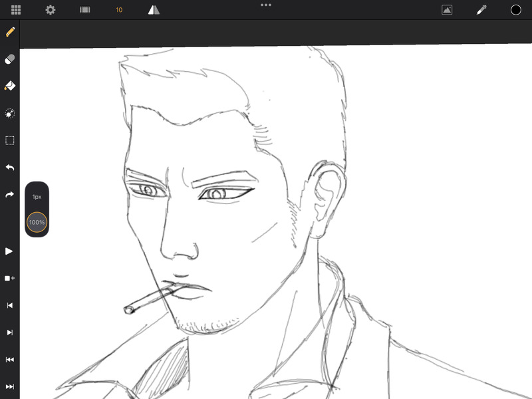Select the rectangular selection tool

(x=10, y=140)
